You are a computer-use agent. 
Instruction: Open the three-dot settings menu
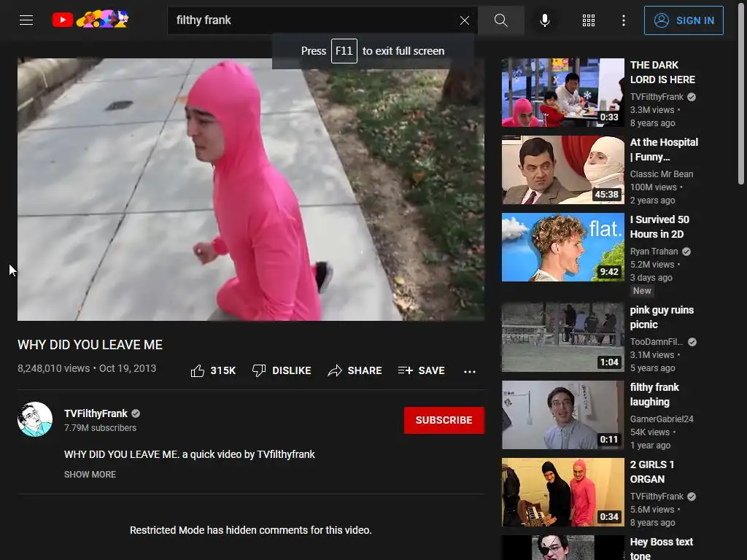pos(624,20)
